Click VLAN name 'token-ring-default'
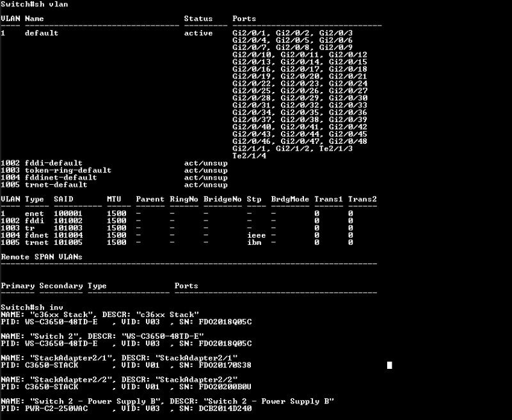Screen dimensions: 512x420 [x=68, y=170]
